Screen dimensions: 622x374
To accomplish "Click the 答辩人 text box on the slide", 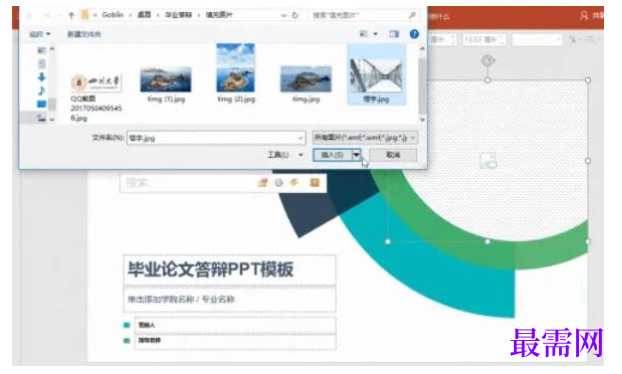I will point(235,325).
